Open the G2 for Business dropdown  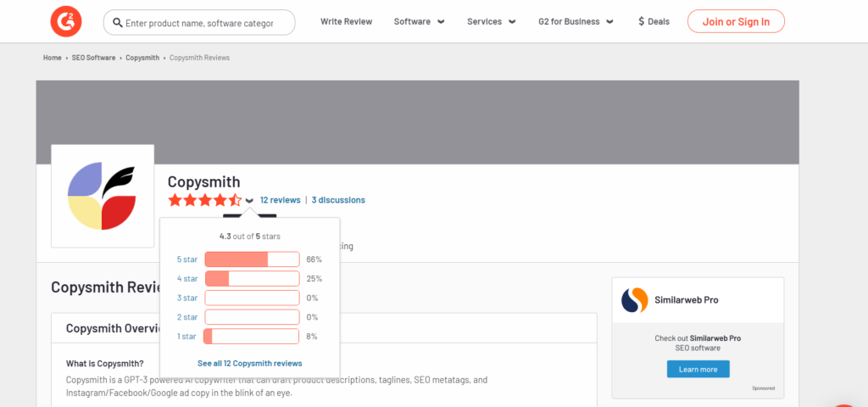(575, 22)
